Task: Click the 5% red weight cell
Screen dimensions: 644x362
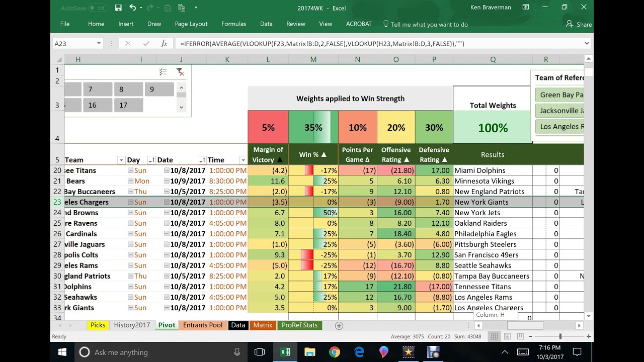Action: (268, 127)
